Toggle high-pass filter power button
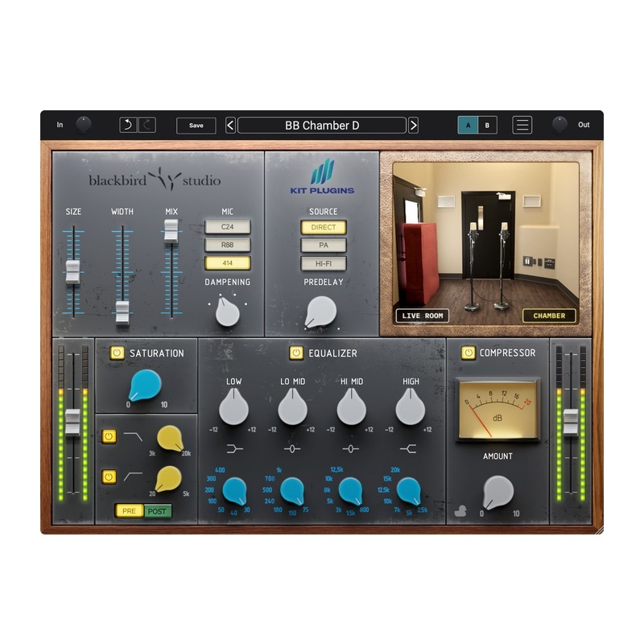Screen dimensions: 644x644 click(109, 477)
